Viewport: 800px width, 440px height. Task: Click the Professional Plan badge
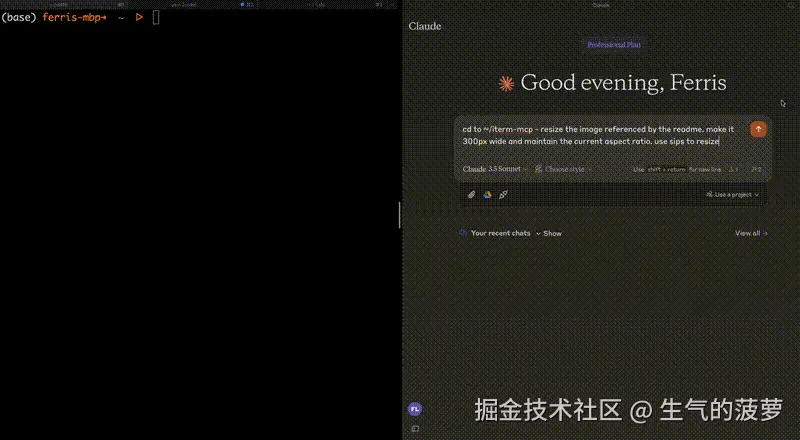pyautogui.click(x=613, y=44)
